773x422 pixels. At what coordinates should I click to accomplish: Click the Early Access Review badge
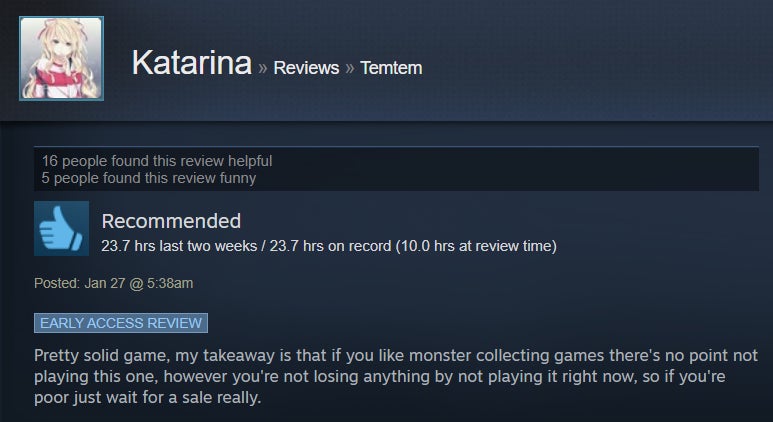pyautogui.click(x=121, y=323)
